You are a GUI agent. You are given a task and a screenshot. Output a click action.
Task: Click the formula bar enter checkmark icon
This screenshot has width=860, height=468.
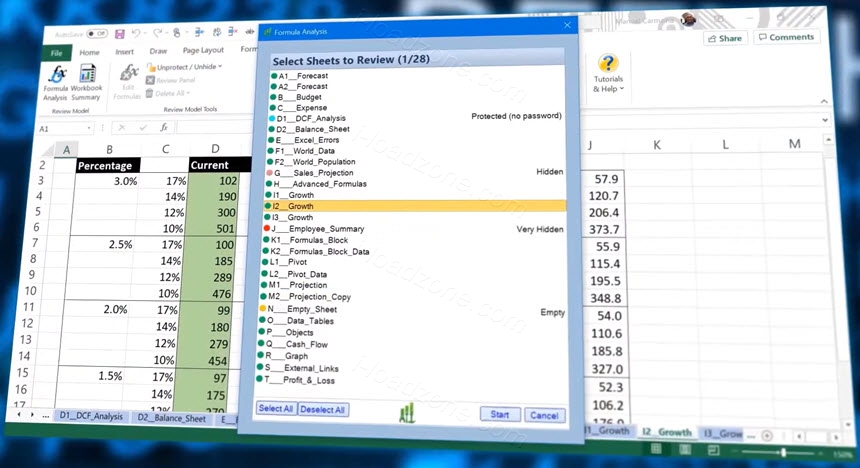coord(143,127)
